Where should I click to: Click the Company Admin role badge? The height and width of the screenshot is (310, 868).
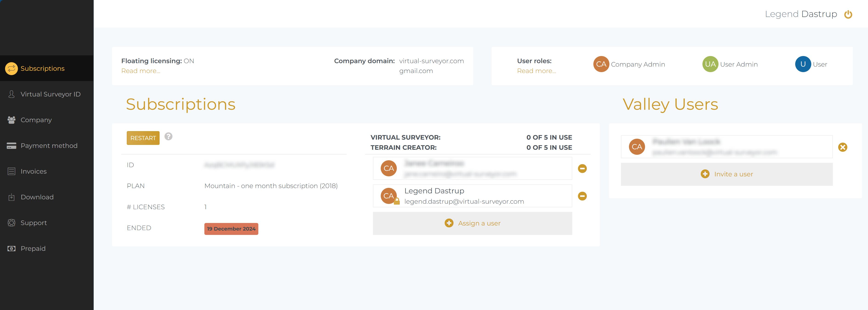point(601,64)
